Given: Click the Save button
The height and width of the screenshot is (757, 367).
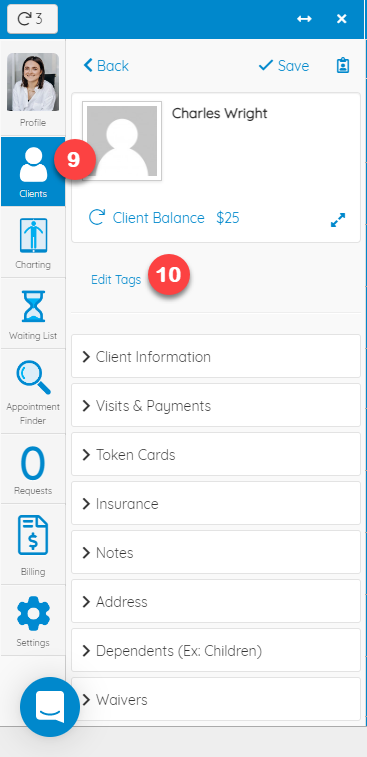Looking at the screenshot, I should pyautogui.click(x=284, y=66).
